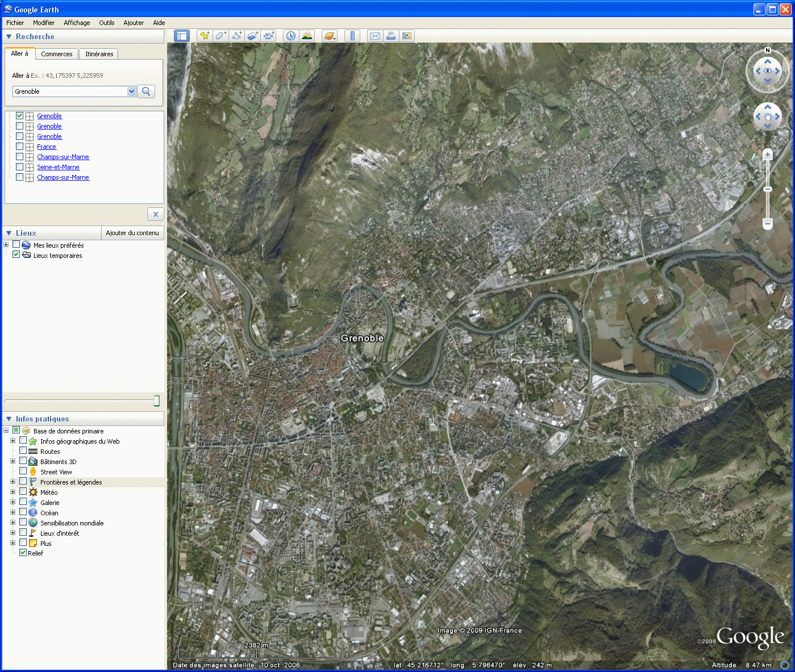Clear search results with the X button
The image size is (795, 672).
click(x=156, y=214)
